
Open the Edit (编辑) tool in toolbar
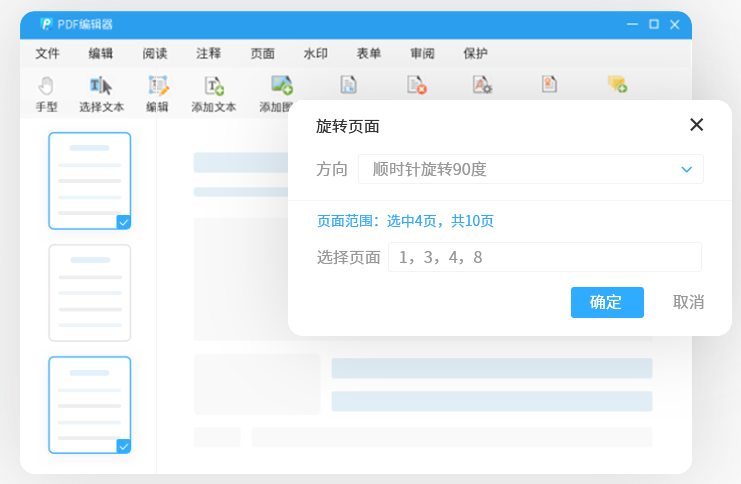point(157,95)
